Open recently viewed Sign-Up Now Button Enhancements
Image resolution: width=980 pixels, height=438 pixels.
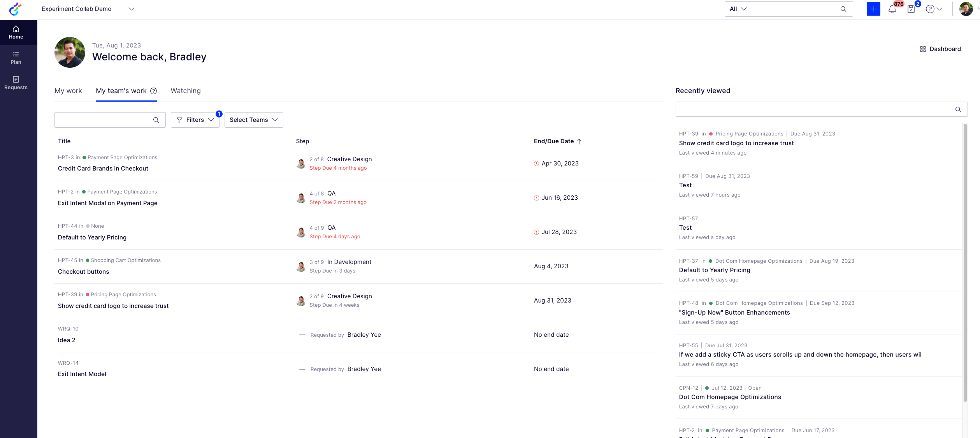819,313
